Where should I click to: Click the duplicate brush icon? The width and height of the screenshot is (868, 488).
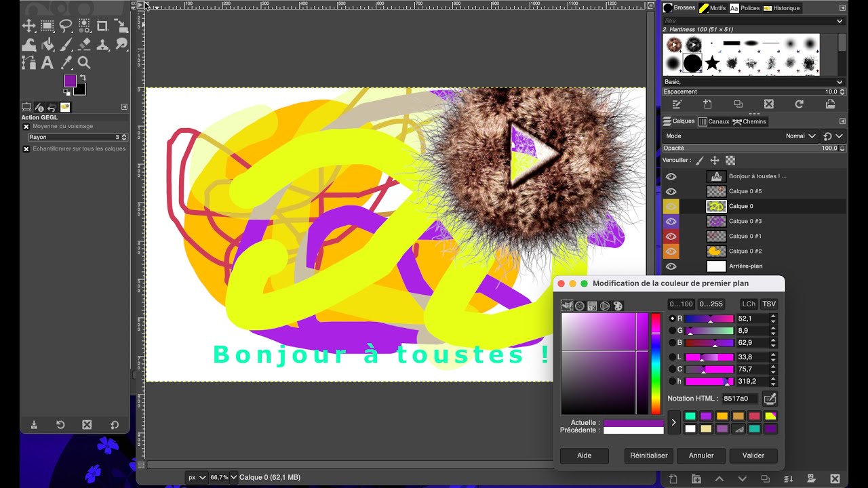pos(738,104)
